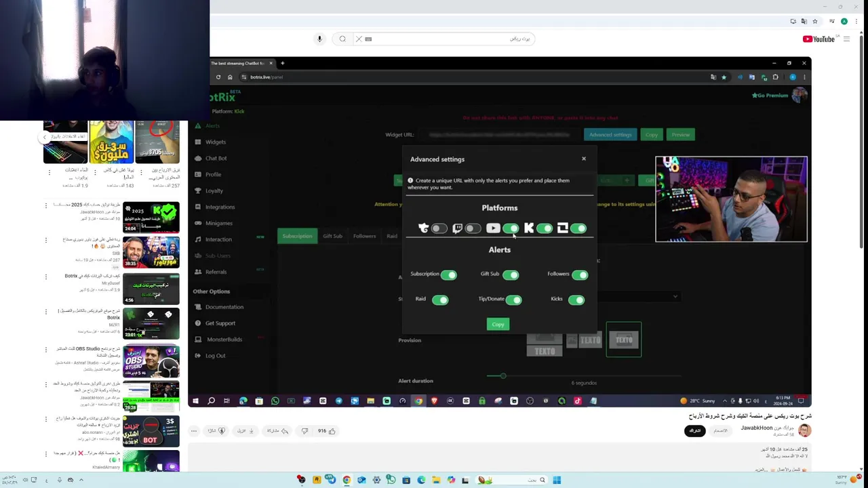Viewport: 868px width, 488px height.
Task: Click the Advanced settings info icon
Action: click(410, 181)
